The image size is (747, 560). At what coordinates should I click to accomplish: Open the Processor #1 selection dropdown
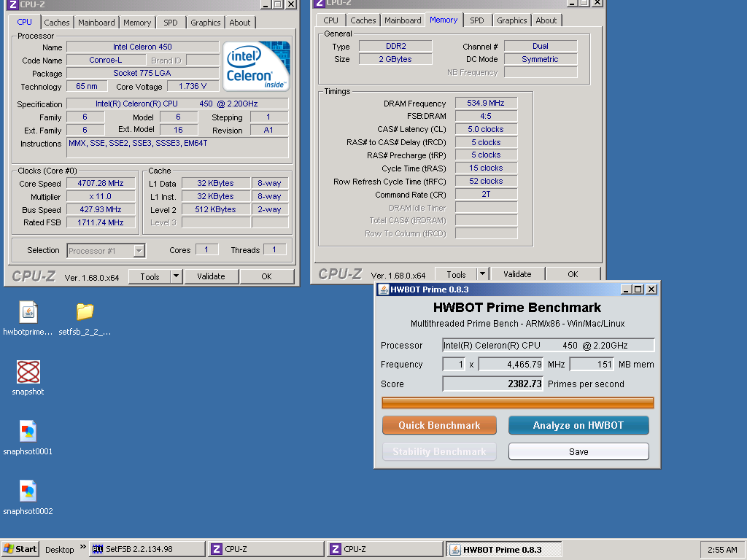[139, 251]
